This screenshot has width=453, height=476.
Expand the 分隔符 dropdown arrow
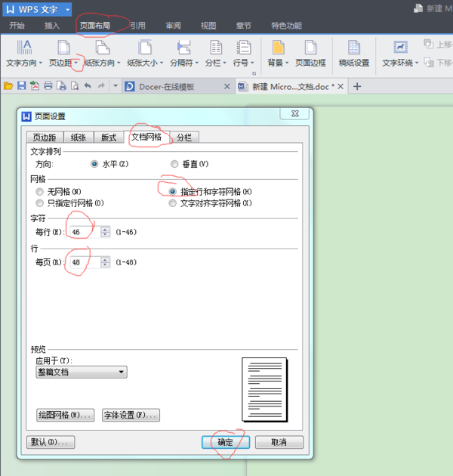click(x=196, y=63)
